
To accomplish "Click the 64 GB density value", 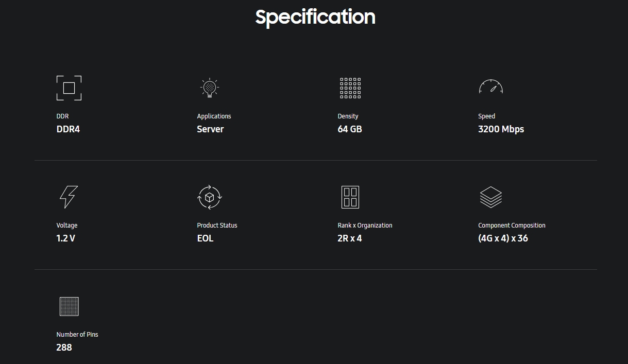I will coord(350,129).
